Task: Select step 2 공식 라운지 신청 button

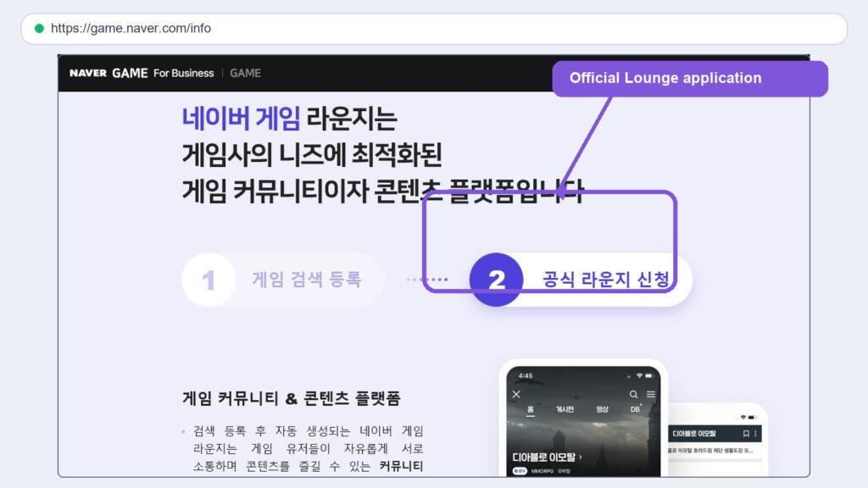Action: click(581, 280)
